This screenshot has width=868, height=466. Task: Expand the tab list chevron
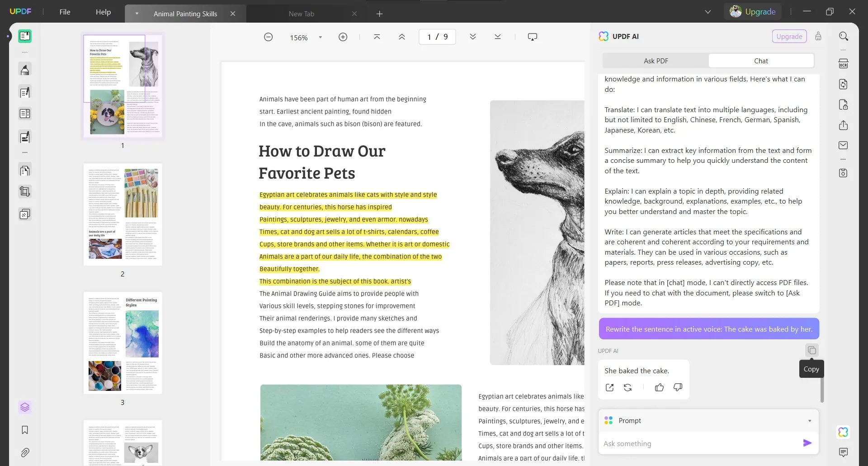point(708,12)
